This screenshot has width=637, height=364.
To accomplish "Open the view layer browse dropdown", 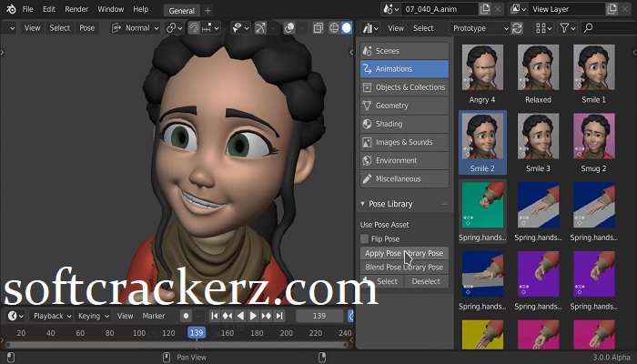I will click(519, 9).
